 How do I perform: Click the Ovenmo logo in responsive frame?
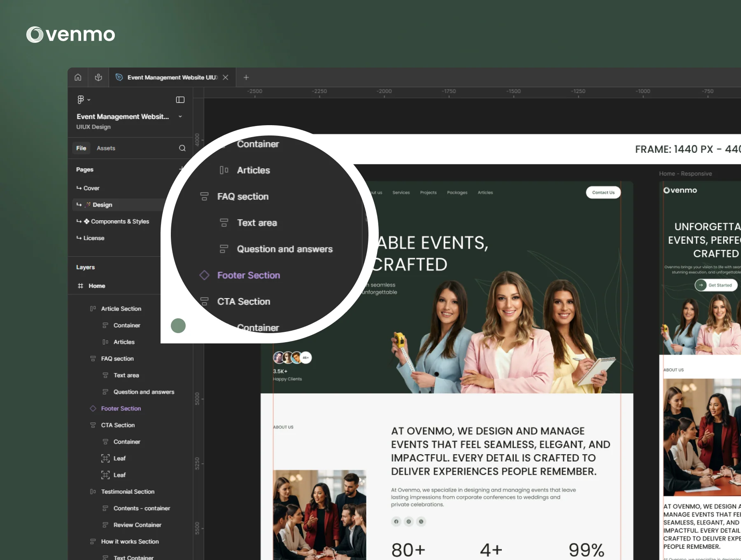click(x=680, y=190)
